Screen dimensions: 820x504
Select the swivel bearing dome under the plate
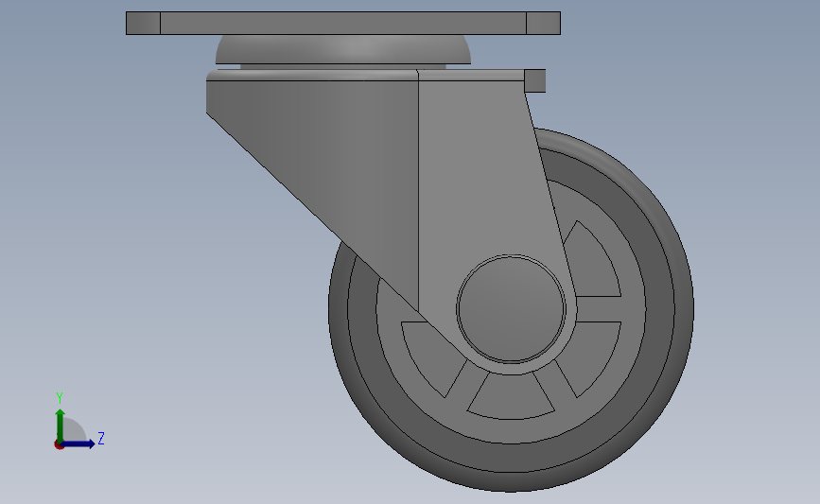(x=343, y=50)
